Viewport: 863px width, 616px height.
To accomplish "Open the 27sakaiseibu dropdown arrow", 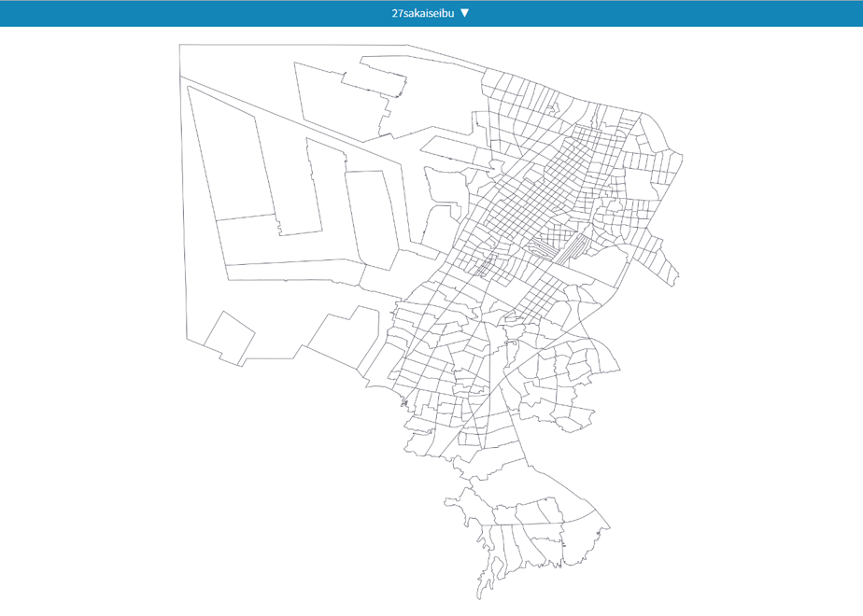I will (464, 13).
